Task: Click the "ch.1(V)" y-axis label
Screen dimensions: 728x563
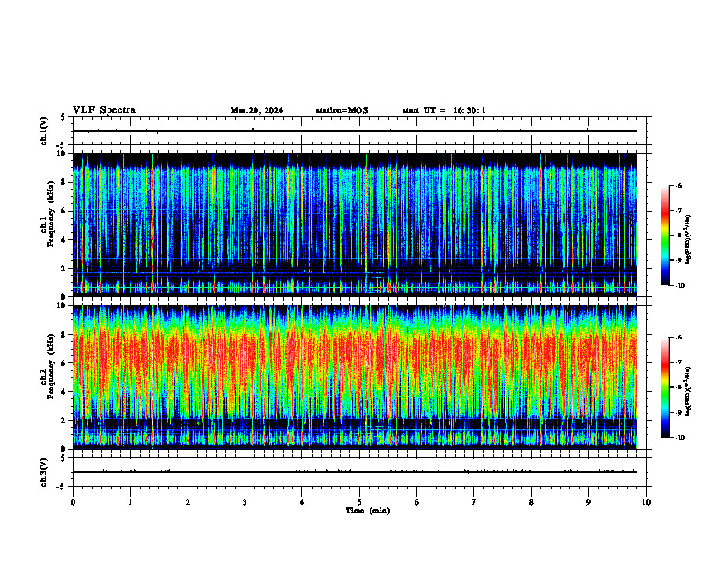Action: pyautogui.click(x=44, y=131)
